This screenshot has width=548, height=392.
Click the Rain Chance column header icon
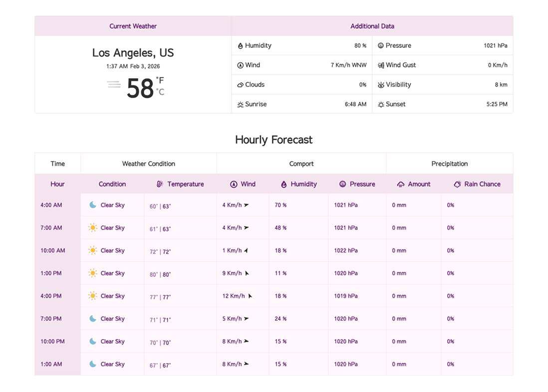(457, 184)
